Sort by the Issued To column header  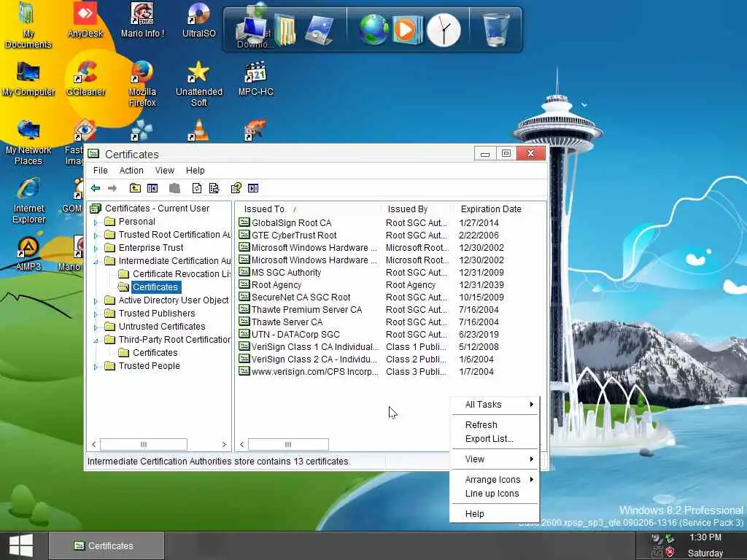309,209
